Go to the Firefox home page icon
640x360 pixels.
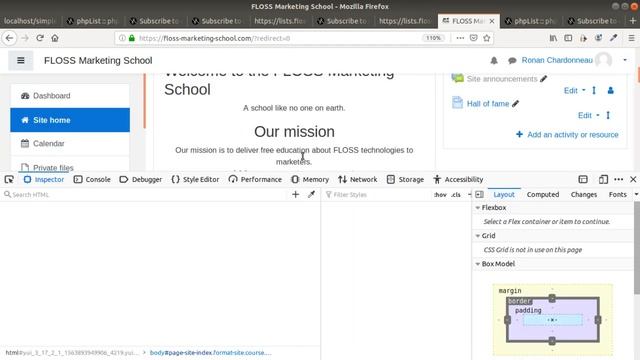[x=55, y=38]
